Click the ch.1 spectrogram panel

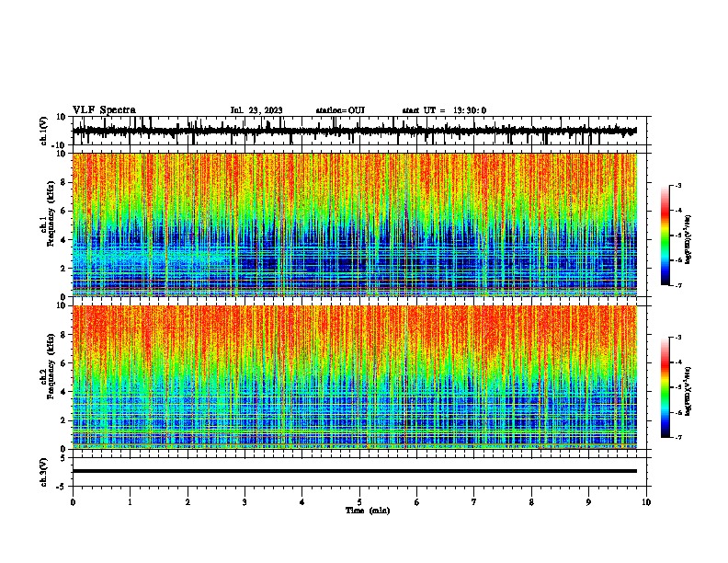354,224
